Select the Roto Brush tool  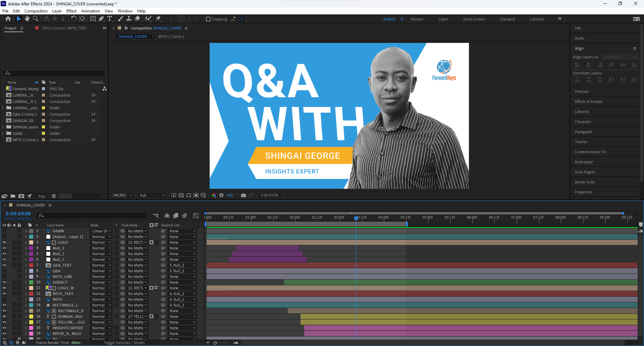(x=148, y=19)
